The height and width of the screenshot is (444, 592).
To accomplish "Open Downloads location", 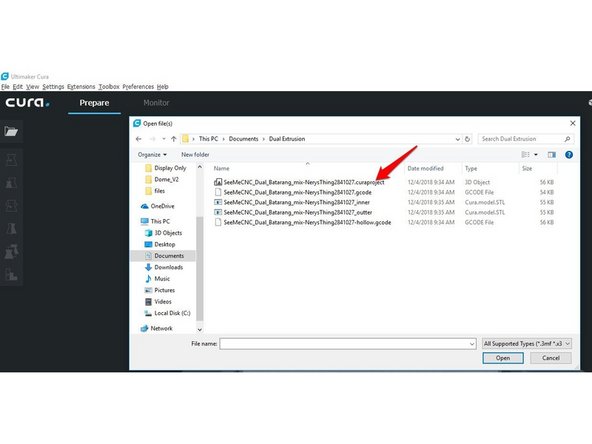I will 164,267.
